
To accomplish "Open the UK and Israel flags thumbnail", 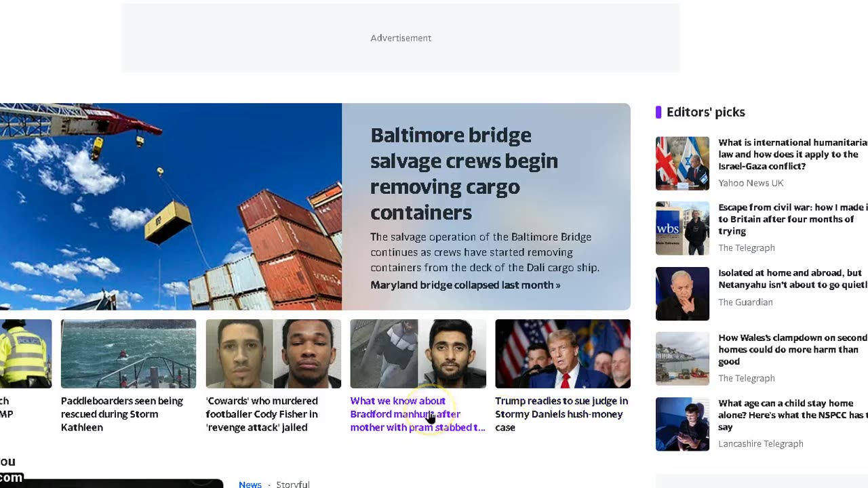I will coord(682,163).
